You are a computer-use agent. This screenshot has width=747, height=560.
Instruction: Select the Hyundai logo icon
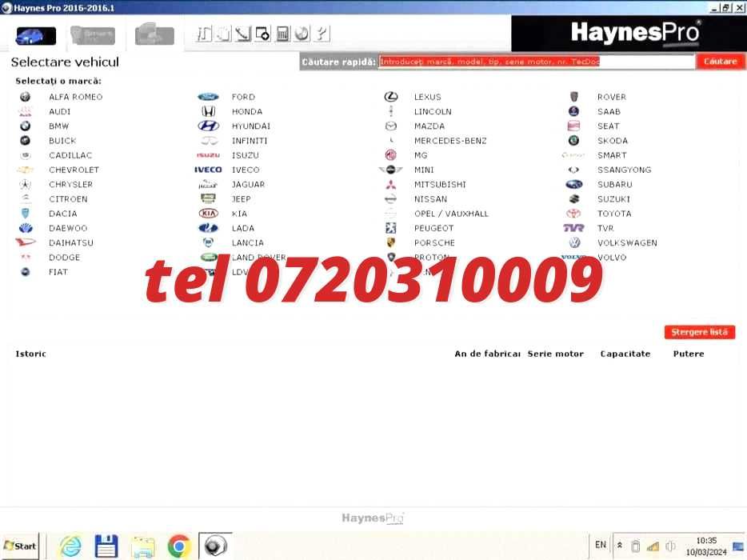(208, 126)
